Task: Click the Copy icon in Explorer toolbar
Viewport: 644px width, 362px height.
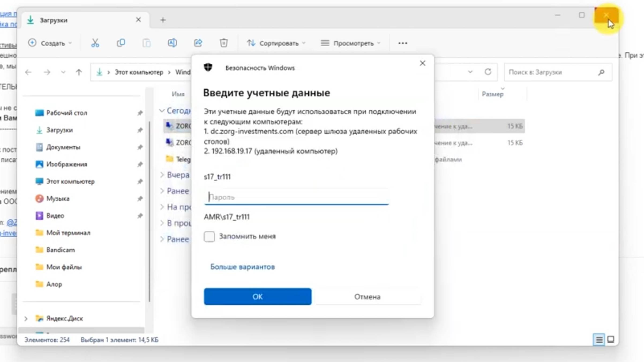Action: coord(121,43)
